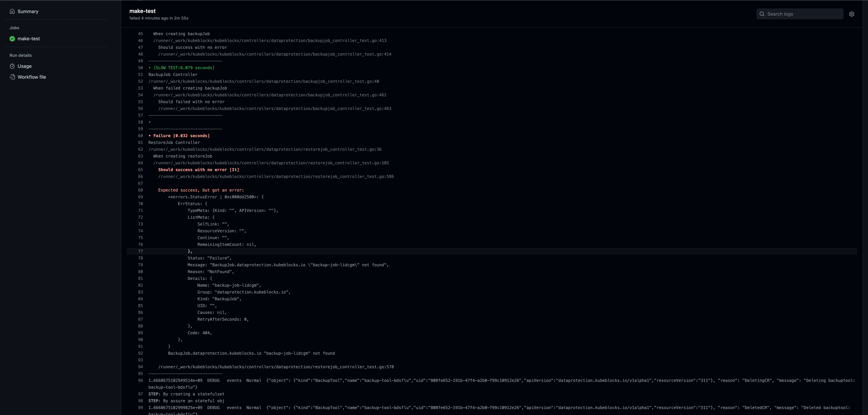868x415 pixels.
Task: Click the 'When failed creating backupJob' line
Action: 190,88
